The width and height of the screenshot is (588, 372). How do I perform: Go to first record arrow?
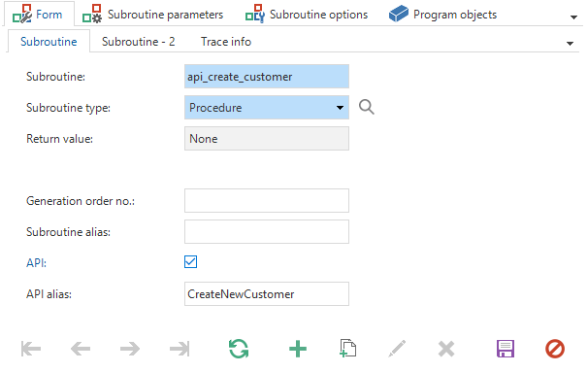point(31,349)
